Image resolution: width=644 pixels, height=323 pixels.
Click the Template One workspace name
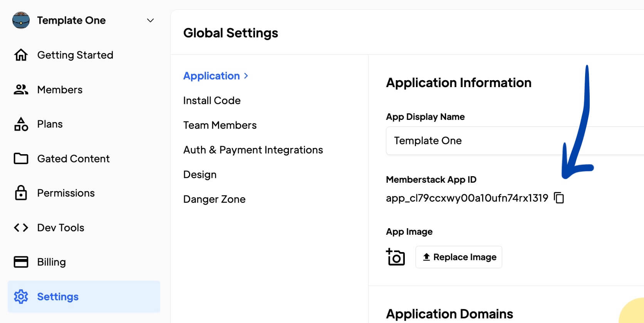(71, 20)
